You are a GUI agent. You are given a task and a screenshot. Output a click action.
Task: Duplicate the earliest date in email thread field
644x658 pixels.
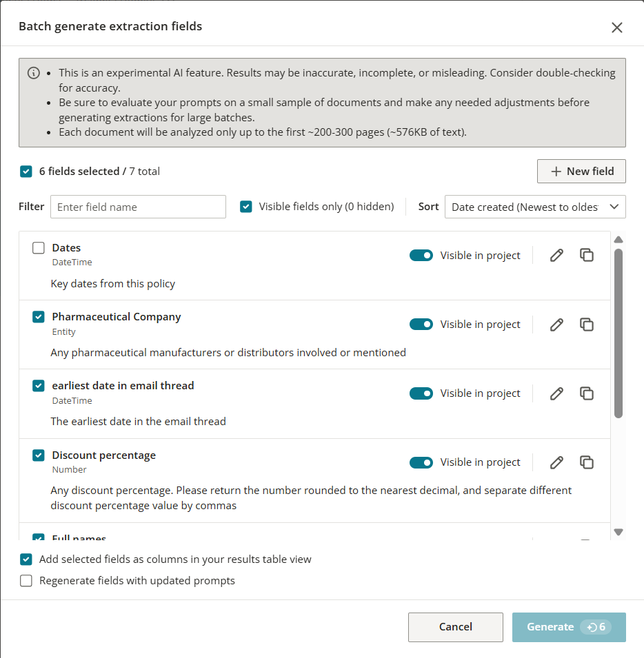[x=587, y=393]
